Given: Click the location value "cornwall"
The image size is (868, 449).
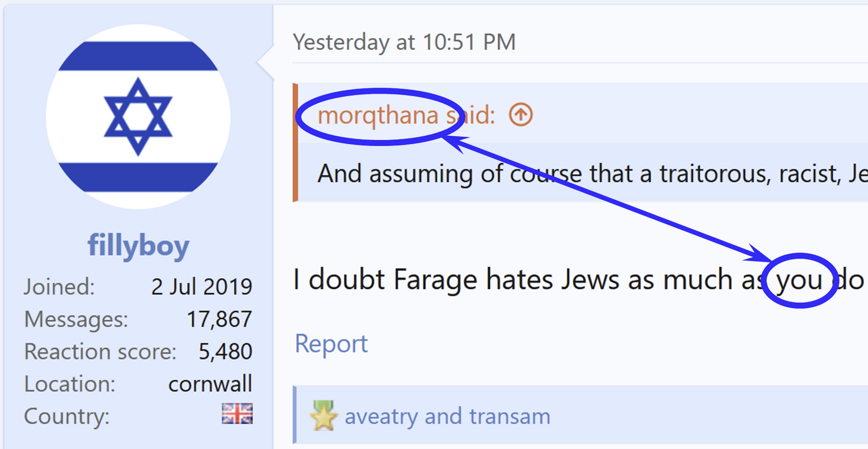Looking at the screenshot, I should coord(210,384).
